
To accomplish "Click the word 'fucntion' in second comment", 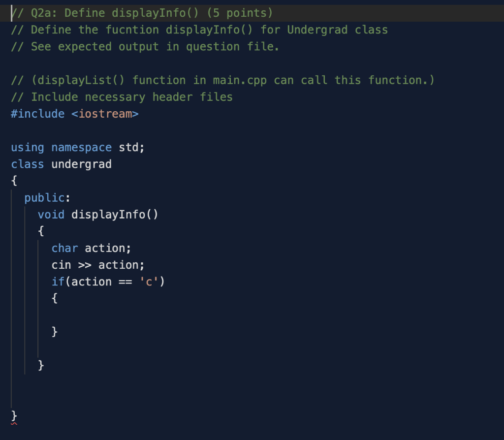I will coord(132,30).
